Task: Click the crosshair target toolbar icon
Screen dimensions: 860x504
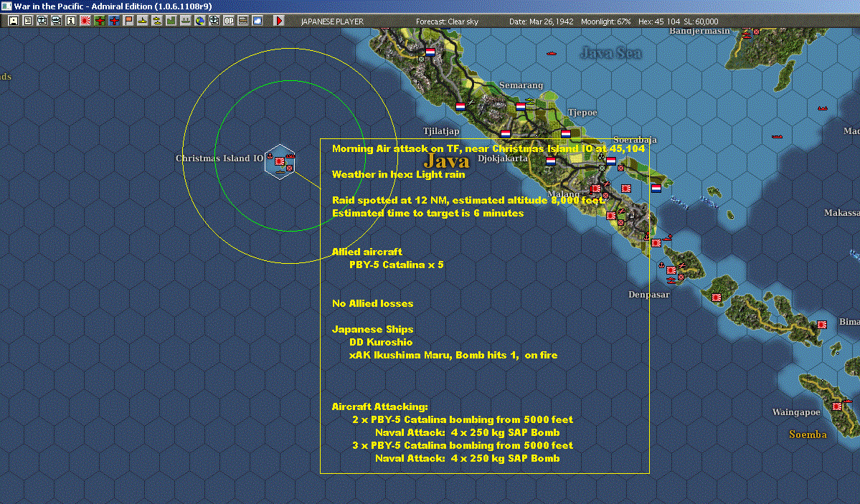Action: [x=214, y=21]
